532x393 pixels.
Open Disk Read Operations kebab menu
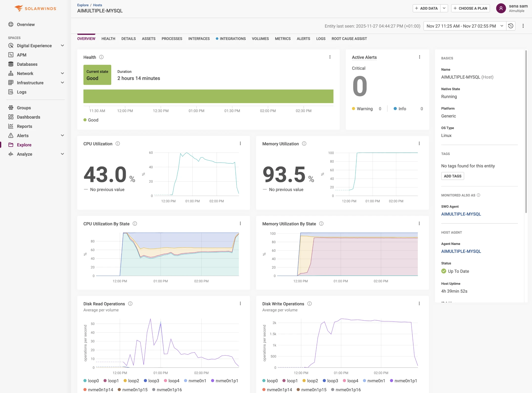coord(240,304)
